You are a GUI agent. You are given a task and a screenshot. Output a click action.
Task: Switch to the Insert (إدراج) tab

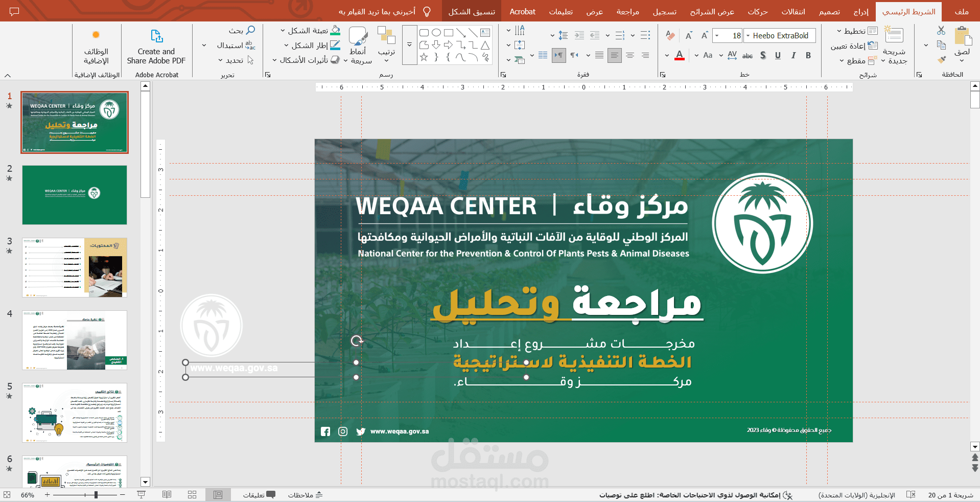(861, 11)
